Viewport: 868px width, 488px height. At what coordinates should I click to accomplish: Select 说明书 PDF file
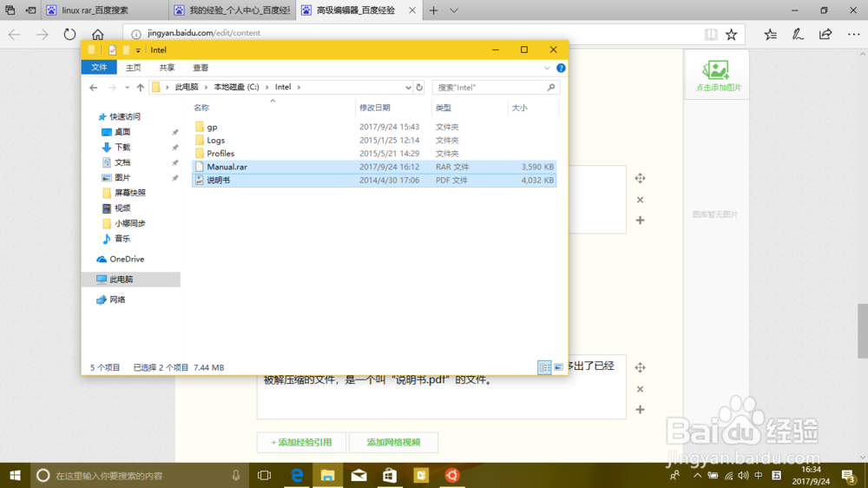374,180
